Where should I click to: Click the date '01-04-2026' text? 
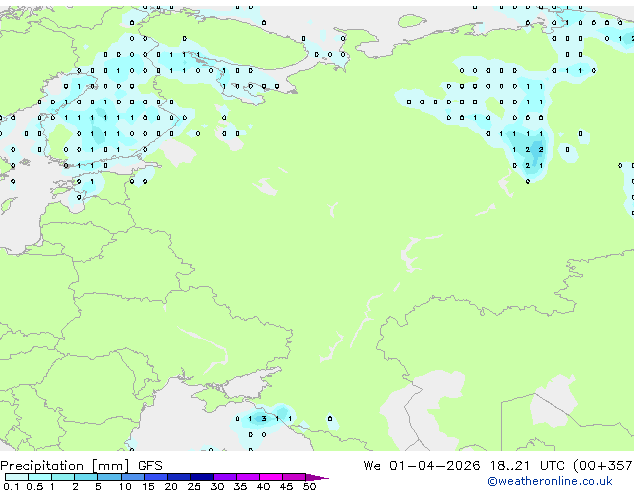pos(435,466)
